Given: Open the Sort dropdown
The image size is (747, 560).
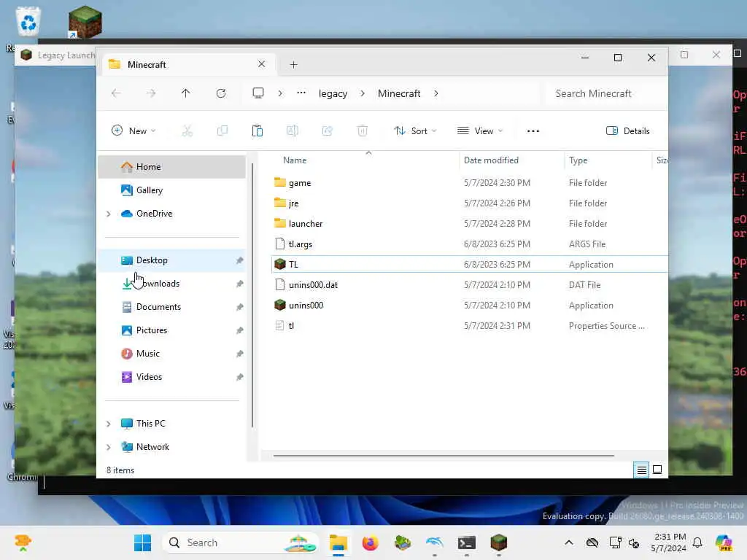Looking at the screenshot, I should (415, 131).
